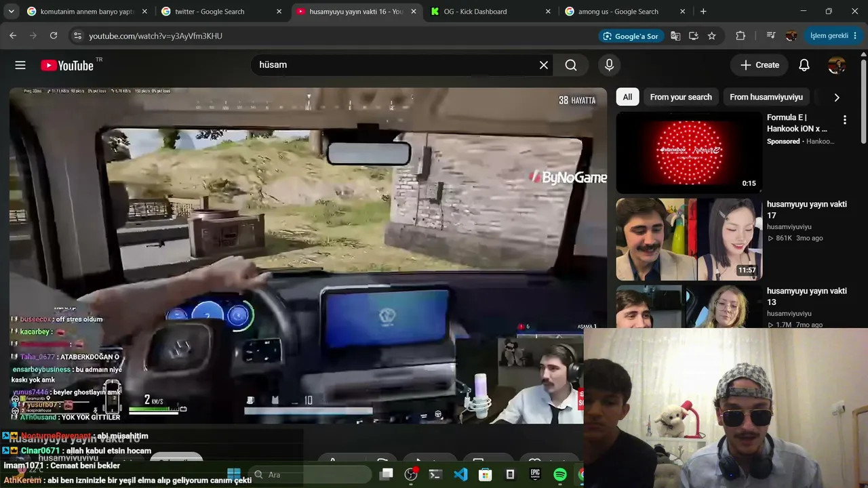Viewport: 868px width, 488px height.
Task: Open the YouTube guide hamburger menu
Action: (x=20, y=65)
